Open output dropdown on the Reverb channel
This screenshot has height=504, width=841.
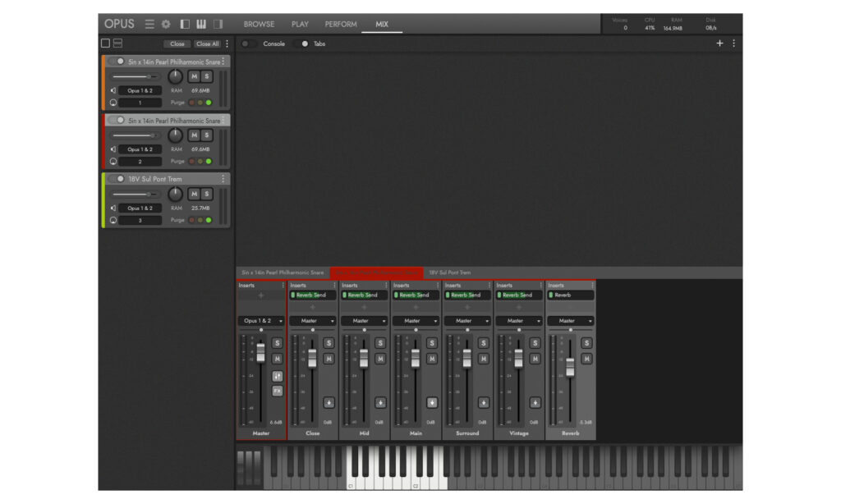tap(570, 321)
